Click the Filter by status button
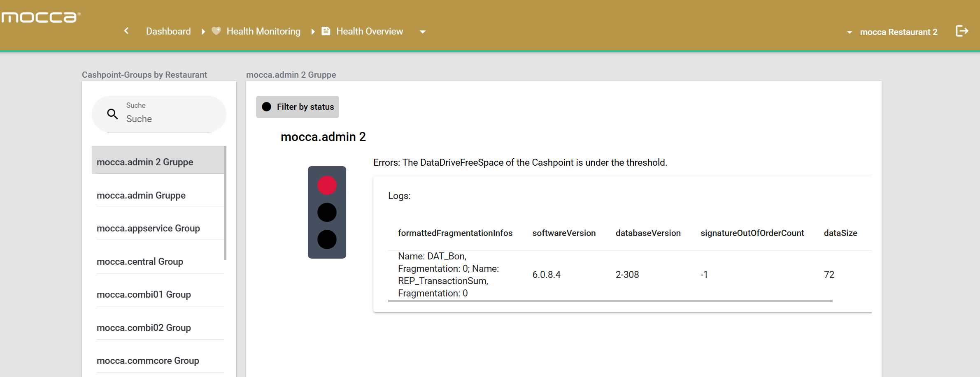Viewport: 980px width, 377px height. tap(298, 107)
